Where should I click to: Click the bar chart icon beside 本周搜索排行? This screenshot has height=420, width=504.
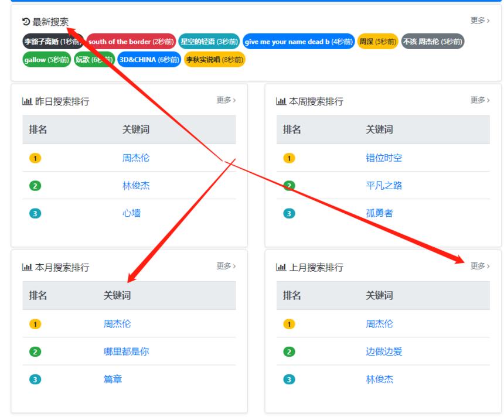(281, 101)
